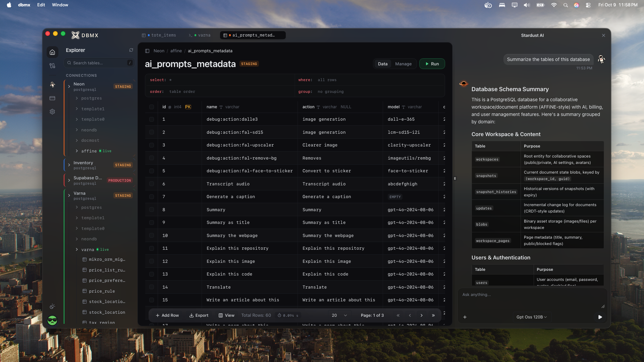Image resolution: width=644 pixels, height=362 pixels.
Task: Select the ai_prompts_metad tab
Action: (x=253, y=35)
